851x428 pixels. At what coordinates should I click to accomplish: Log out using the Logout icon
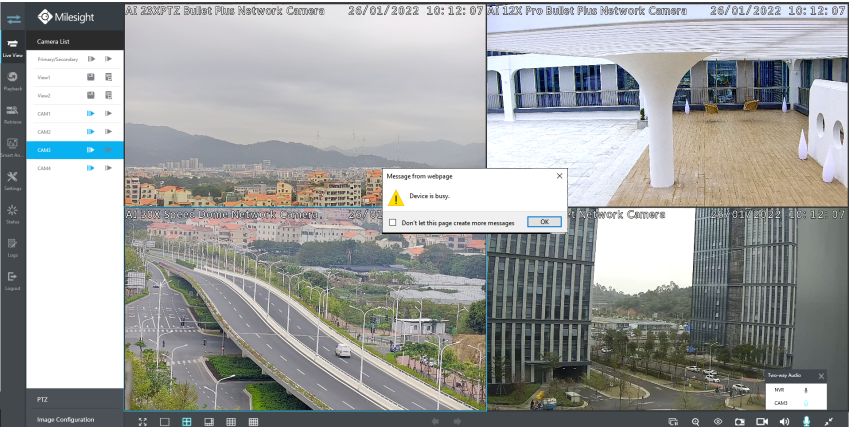point(12,280)
